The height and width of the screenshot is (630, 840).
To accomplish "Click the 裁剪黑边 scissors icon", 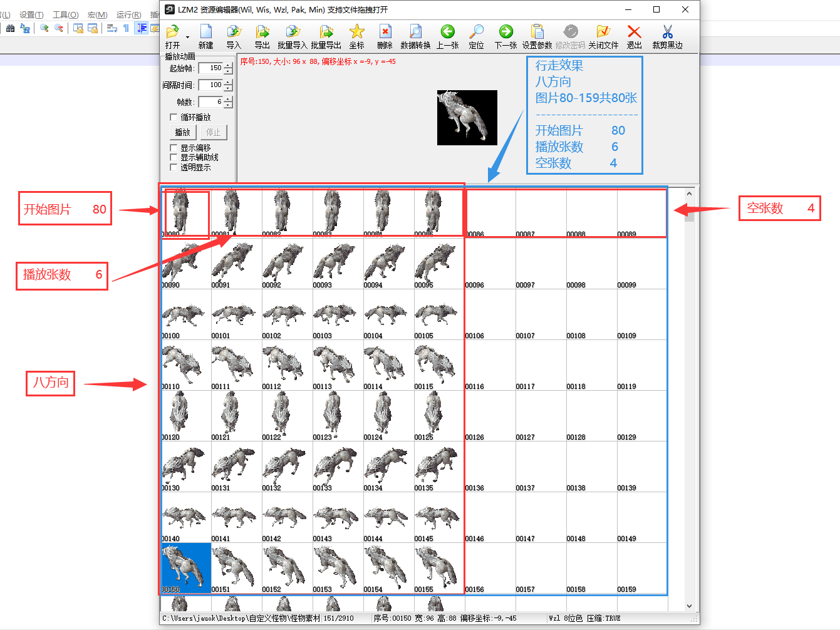I will (667, 32).
